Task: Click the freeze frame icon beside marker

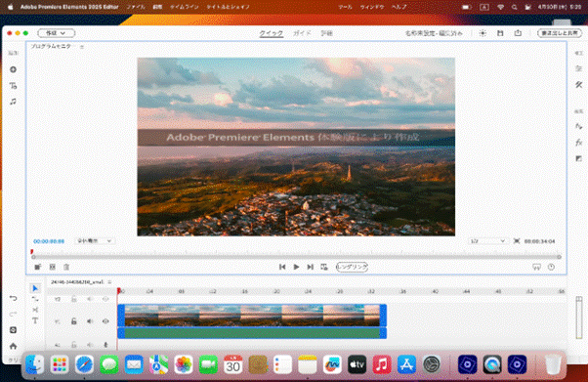Action: (52, 267)
